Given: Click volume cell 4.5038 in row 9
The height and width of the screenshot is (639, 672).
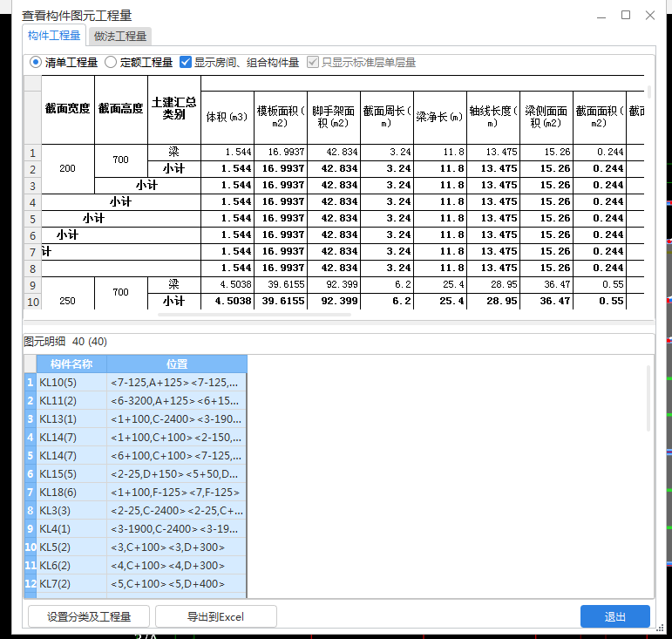Looking at the screenshot, I should [227, 284].
